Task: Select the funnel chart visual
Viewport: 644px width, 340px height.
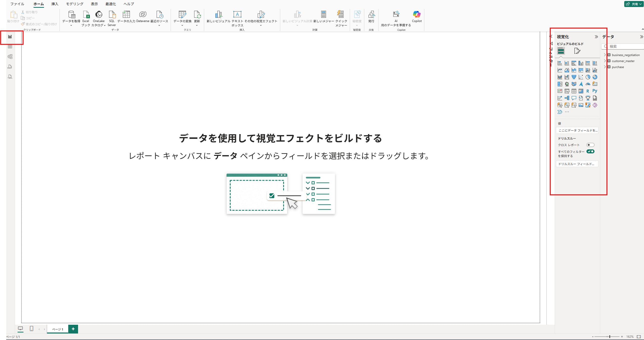Action: [574, 77]
